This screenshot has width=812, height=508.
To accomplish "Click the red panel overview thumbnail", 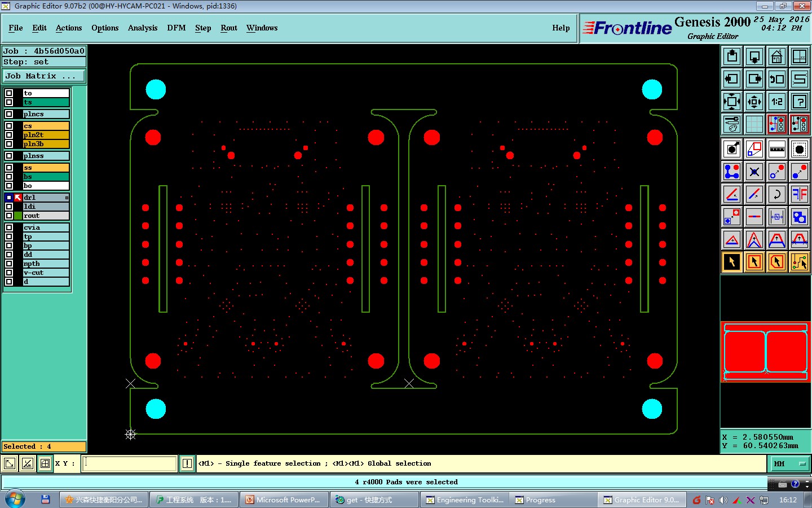I will tap(766, 352).
